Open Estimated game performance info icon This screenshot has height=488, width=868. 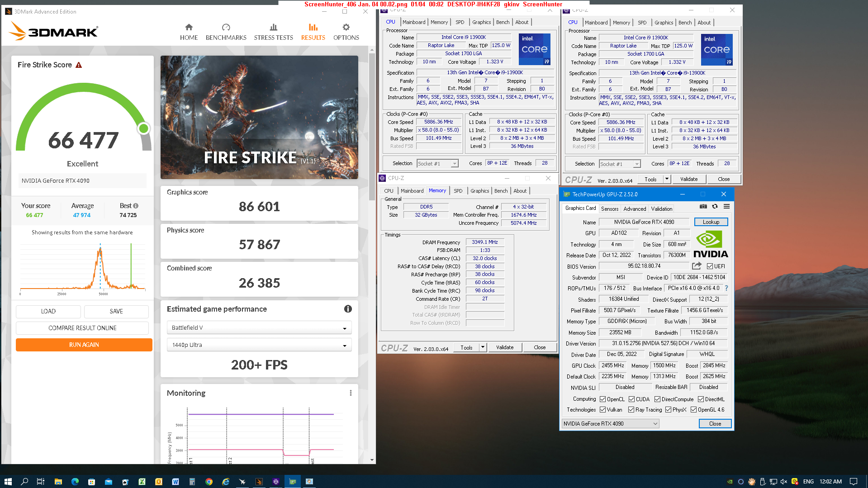point(348,309)
